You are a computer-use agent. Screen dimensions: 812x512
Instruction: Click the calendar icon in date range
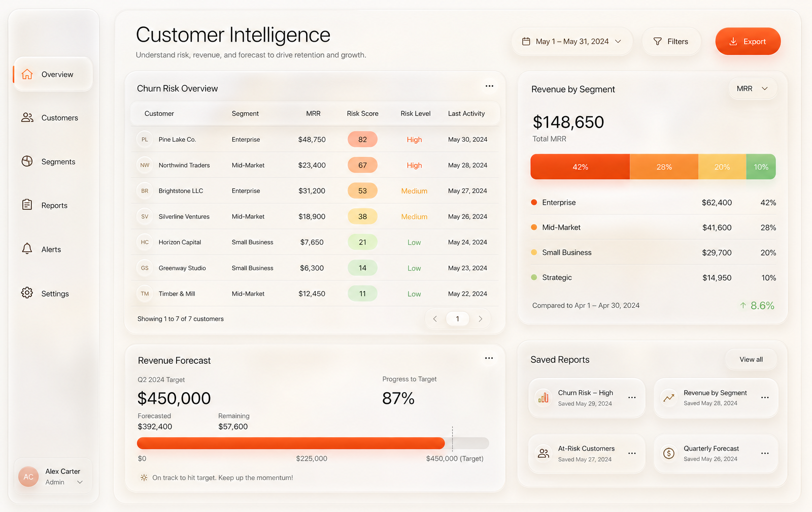[x=526, y=42]
